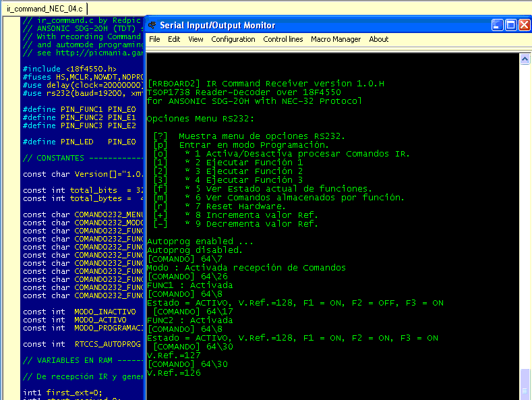Open the File menu in Serial Monitor
This screenshot has width=532, height=400.
[x=154, y=39]
